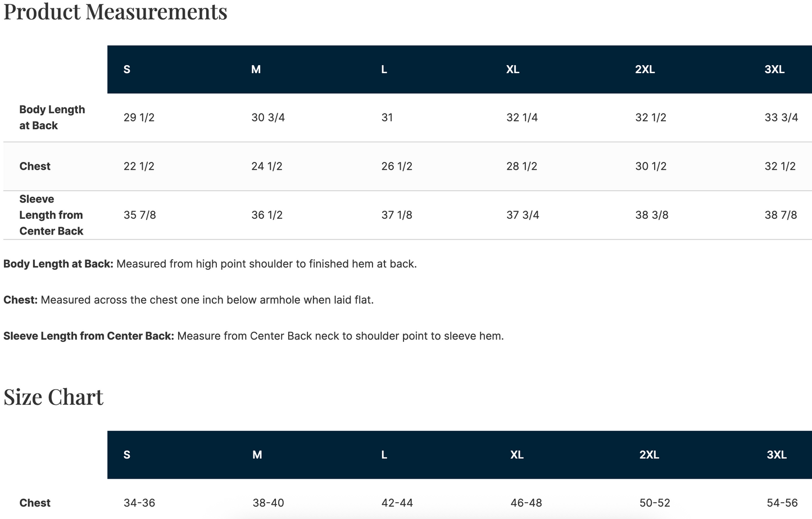Image resolution: width=812 pixels, height=519 pixels.
Task: Select the 3XL column header in measurements table
Action: (x=774, y=69)
